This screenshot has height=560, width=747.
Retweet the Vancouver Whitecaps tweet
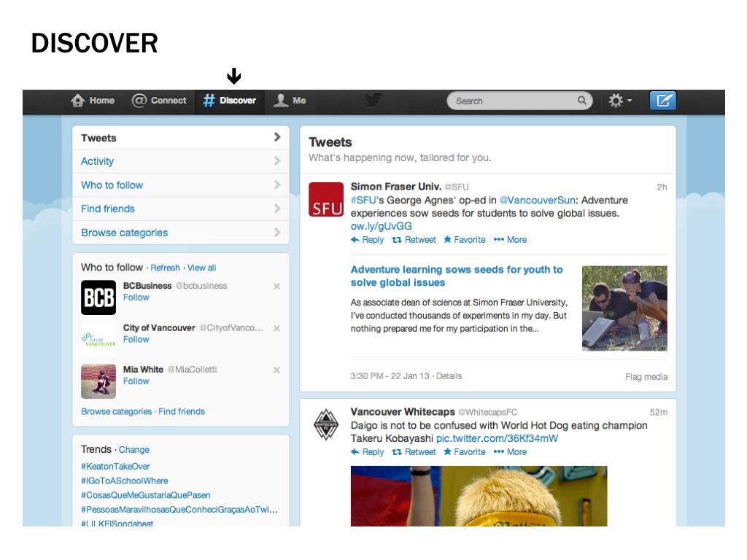[414, 452]
